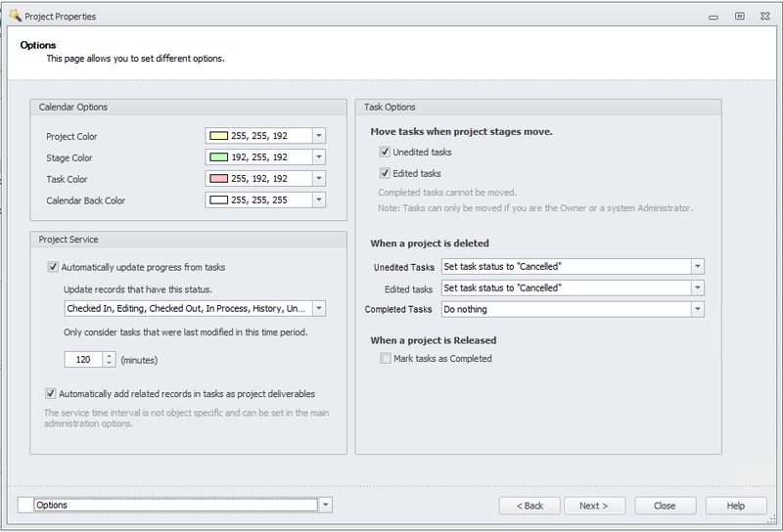This screenshot has height=532, width=783.
Task: Open Stage Color dropdown arrow
Action: click(319, 156)
